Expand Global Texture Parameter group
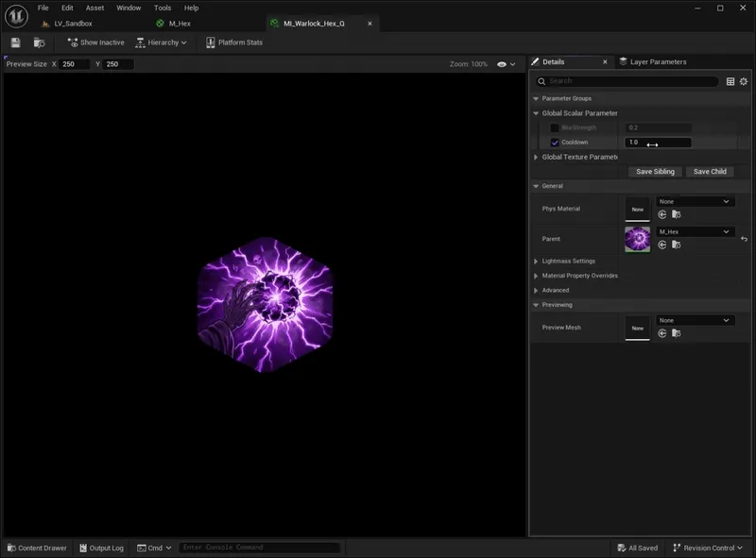 pos(536,157)
